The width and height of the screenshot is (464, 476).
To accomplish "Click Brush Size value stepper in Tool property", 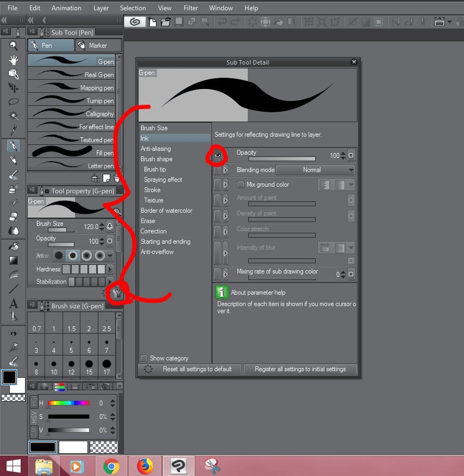I will tap(102, 227).
